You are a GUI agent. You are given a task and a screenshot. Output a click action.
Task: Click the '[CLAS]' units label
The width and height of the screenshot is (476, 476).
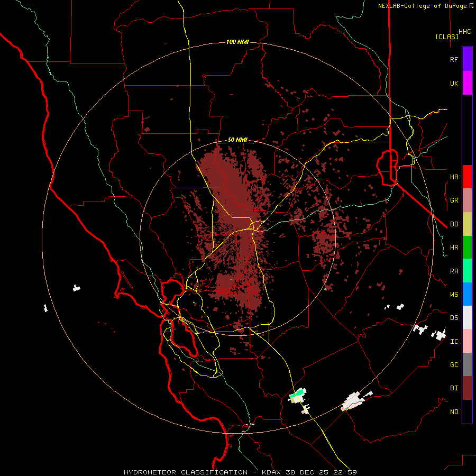[x=447, y=36]
